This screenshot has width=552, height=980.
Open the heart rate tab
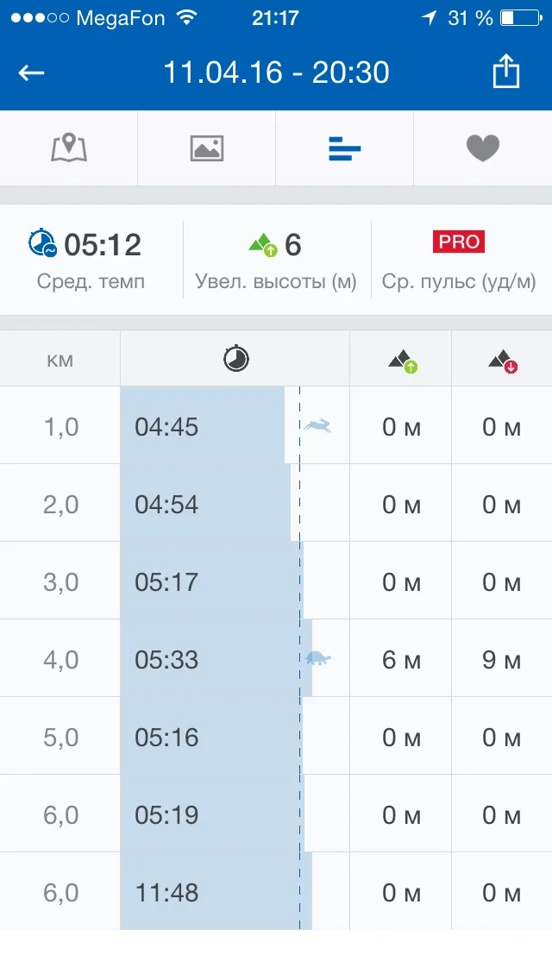[x=483, y=148]
